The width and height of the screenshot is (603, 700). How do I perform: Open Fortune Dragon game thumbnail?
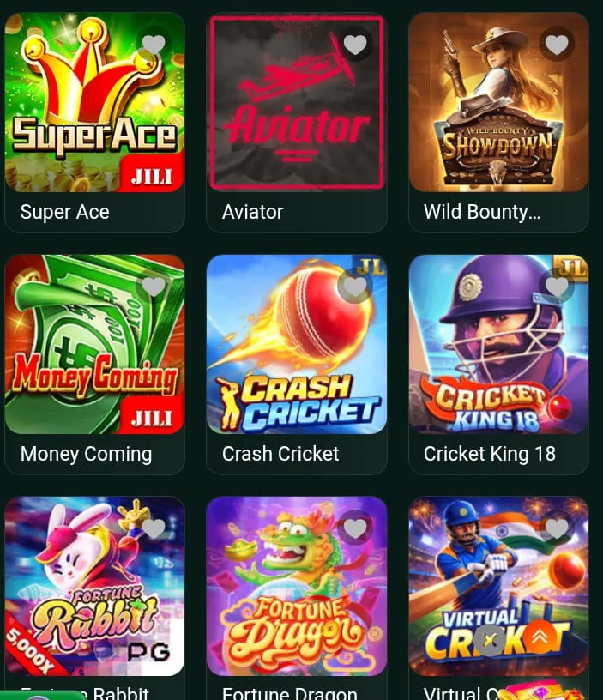pos(297,586)
